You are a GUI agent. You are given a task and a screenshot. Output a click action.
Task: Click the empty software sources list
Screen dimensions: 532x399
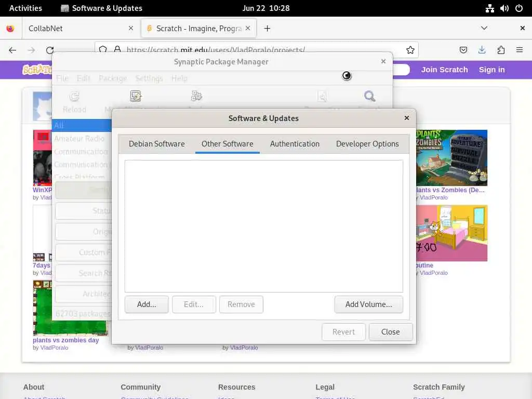[263, 226]
